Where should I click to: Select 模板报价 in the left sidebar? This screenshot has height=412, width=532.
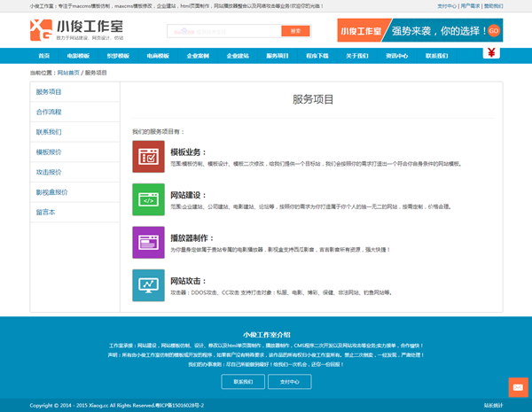pos(75,152)
